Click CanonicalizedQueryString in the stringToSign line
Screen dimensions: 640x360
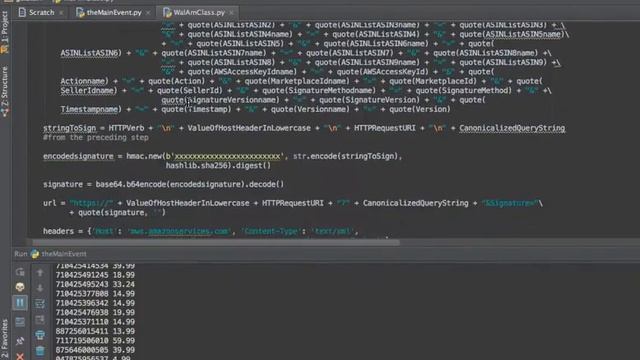[x=512, y=128]
